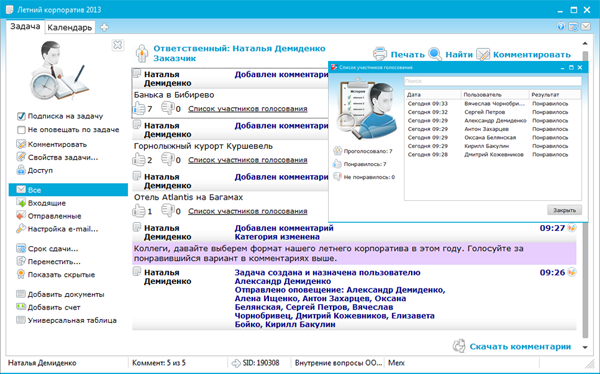
Task: Click the calendar icon in top-right corner
Action: click(x=573, y=26)
